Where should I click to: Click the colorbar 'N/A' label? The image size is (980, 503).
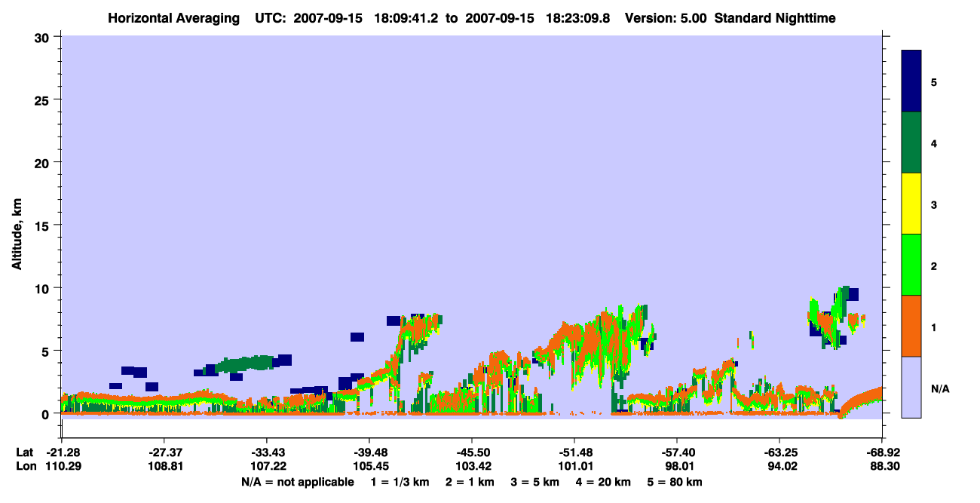pos(939,388)
